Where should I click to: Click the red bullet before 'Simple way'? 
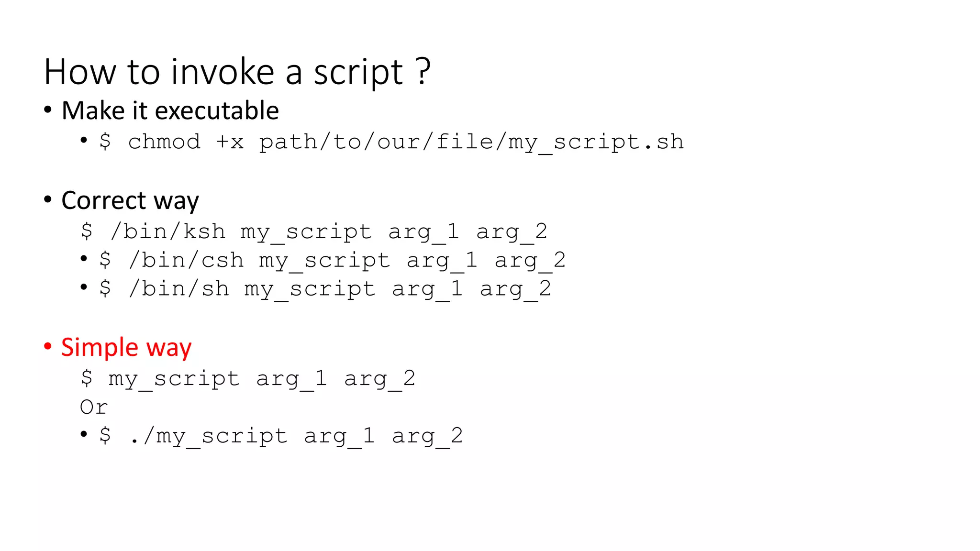point(47,346)
